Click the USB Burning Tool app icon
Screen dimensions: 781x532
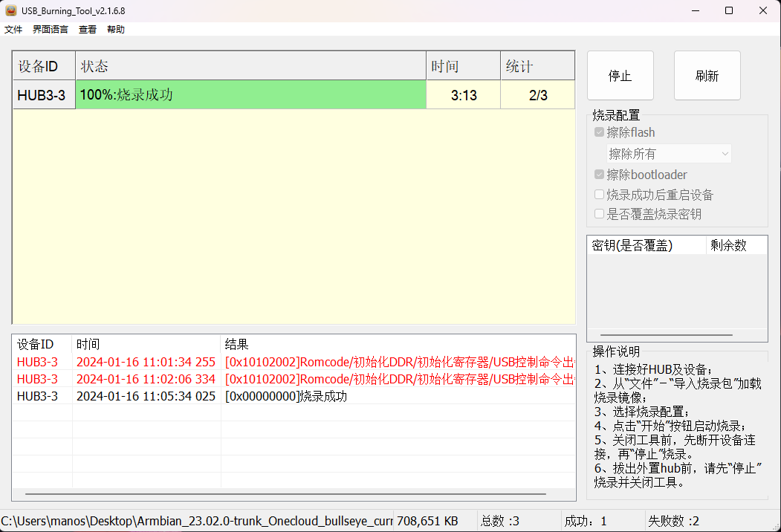(x=11, y=10)
